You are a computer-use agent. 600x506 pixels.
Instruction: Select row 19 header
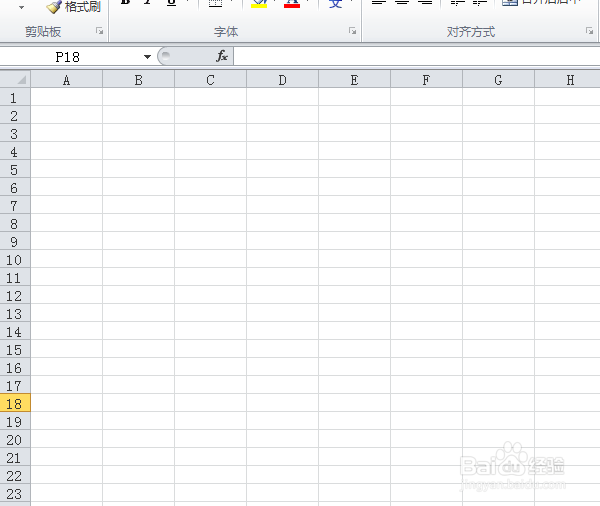click(x=15, y=421)
